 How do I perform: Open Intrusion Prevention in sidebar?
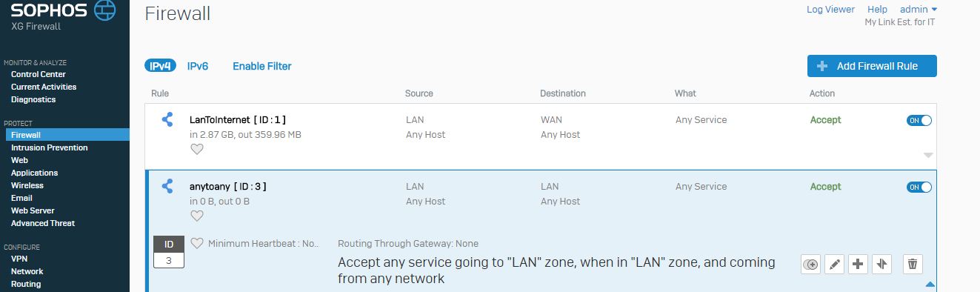(49, 147)
